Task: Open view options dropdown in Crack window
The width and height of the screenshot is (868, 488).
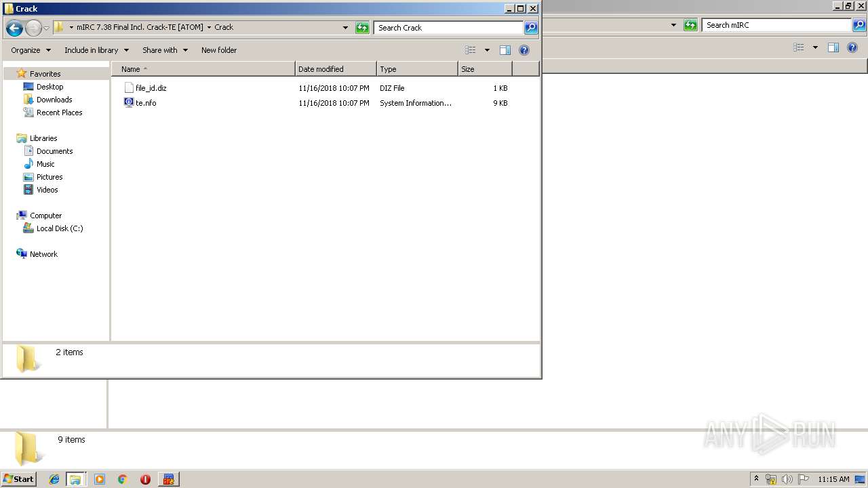Action: pos(486,50)
